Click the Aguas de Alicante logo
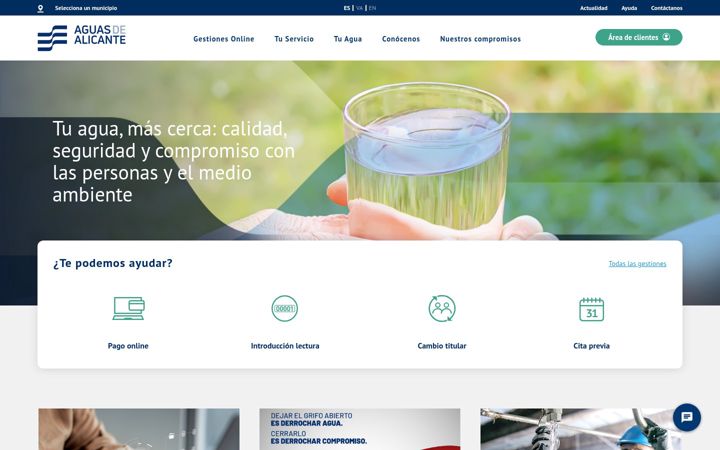The height and width of the screenshot is (450, 720). coord(81,38)
